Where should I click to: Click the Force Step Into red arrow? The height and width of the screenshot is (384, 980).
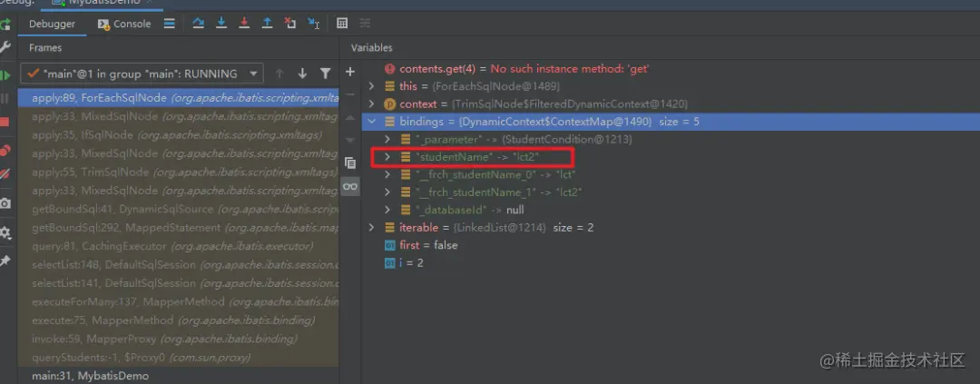click(244, 23)
